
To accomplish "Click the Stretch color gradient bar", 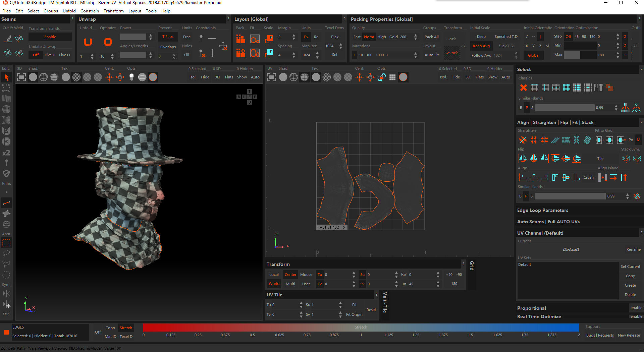I will pyautogui.click(x=361, y=327).
